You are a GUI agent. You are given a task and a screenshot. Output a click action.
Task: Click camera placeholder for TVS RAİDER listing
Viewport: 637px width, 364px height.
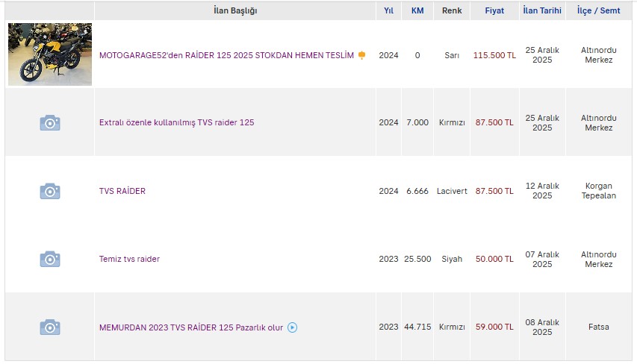point(50,191)
